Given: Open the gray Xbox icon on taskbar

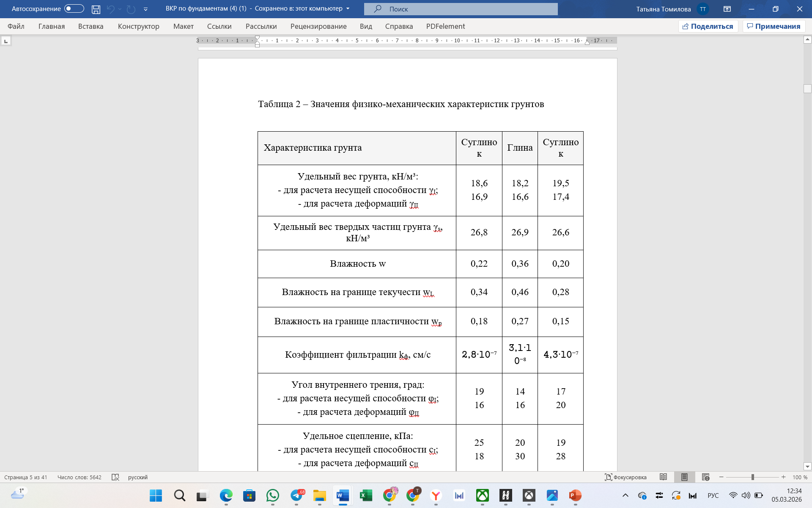Looking at the screenshot, I should [x=529, y=495].
